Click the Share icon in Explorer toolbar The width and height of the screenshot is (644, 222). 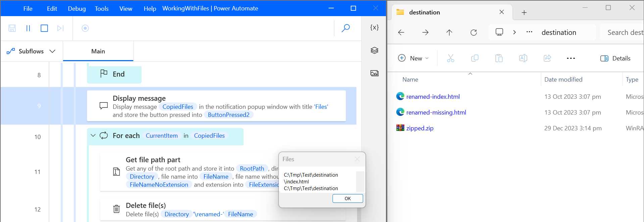click(x=547, y=58)
